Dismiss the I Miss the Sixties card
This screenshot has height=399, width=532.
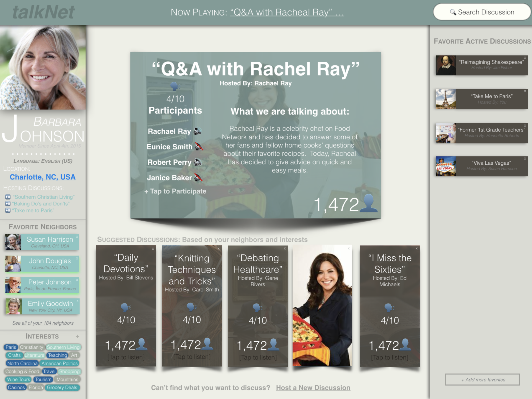(417, 249)
